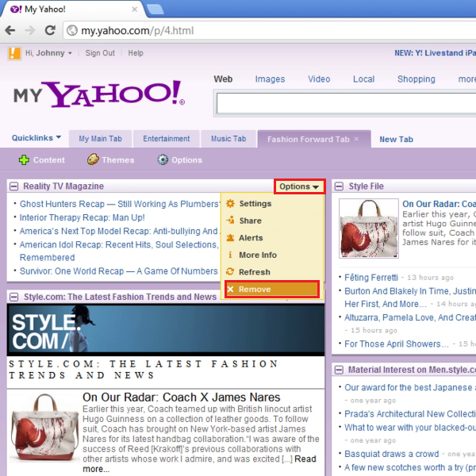Collapse the Style File module

339,186
